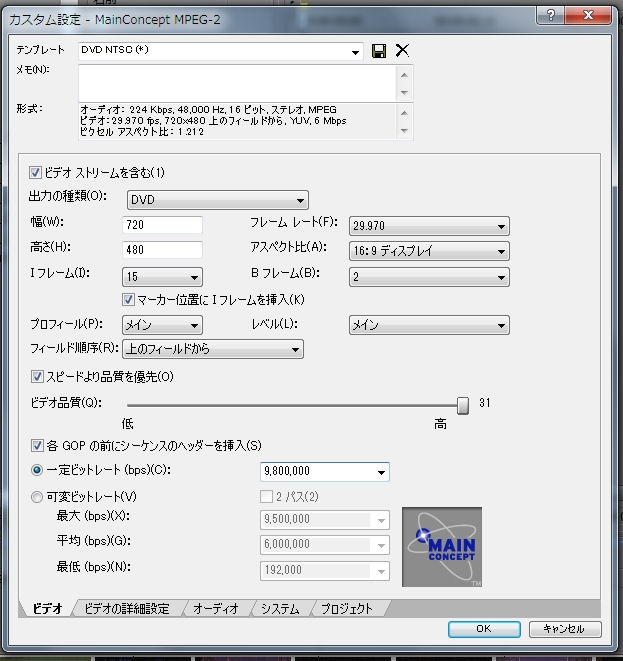Image resolution: width=623 pixels, height=661 pixels.
Task: Click the 形式 box scroll down arrow
Action: tap(404, 131)
